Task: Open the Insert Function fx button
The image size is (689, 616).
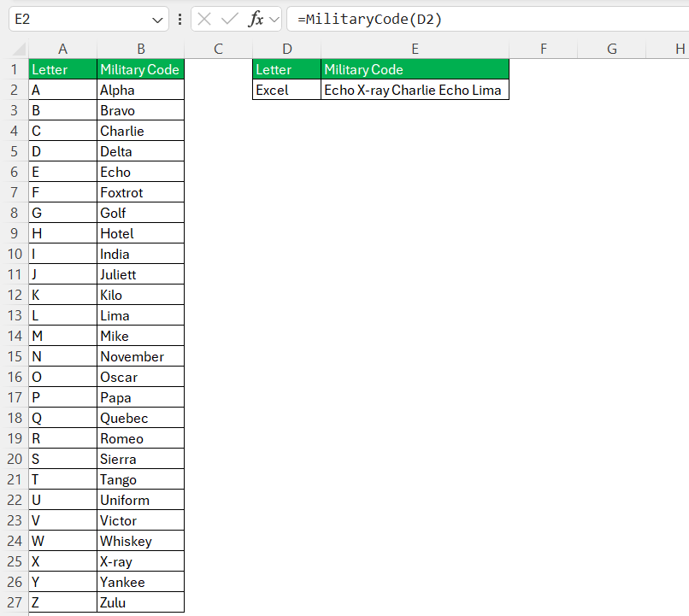Action: [256, 19]
